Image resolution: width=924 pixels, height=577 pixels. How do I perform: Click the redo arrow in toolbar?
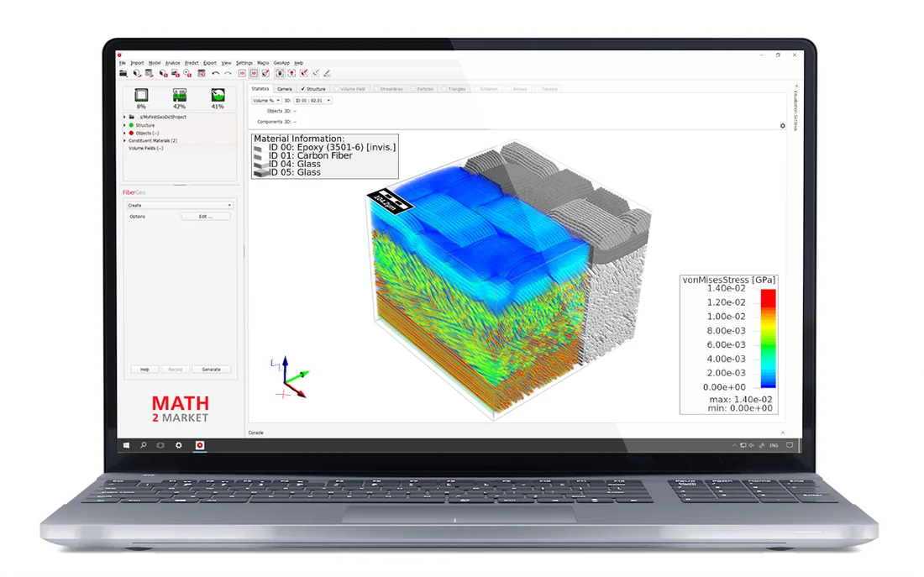(x=227, y=73)
